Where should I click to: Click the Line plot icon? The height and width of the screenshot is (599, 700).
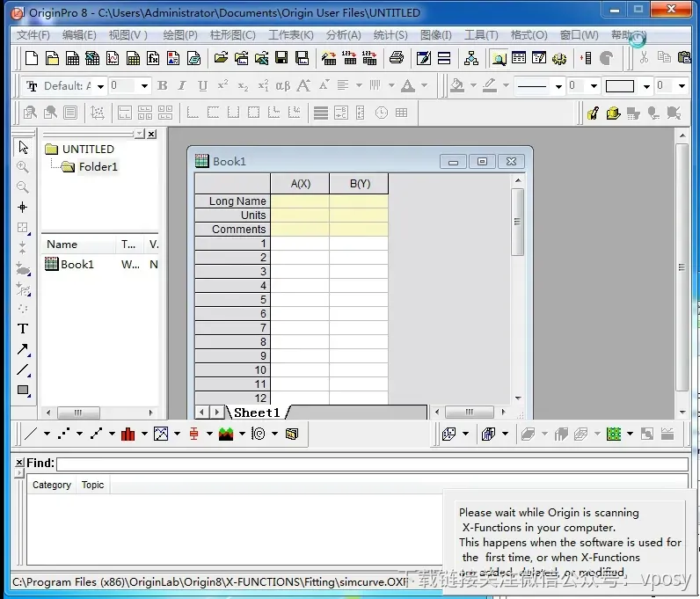click(x=31, y=434)
